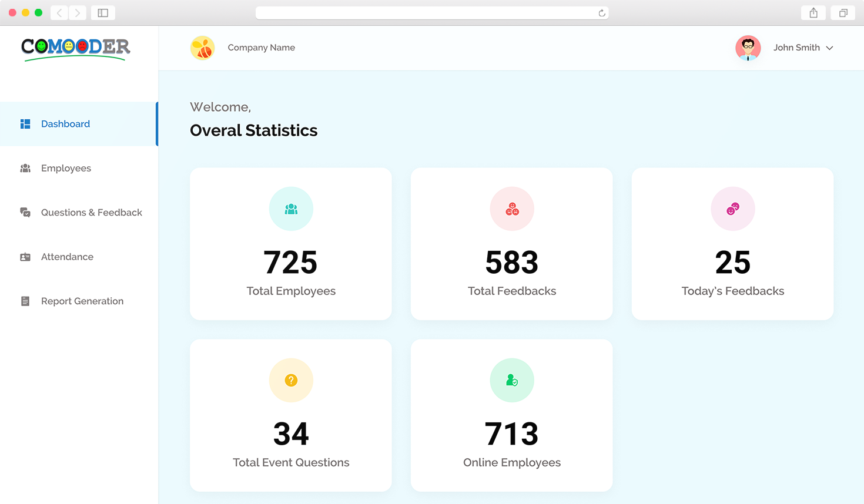Viewport: 864px width, 504px height.
Task: Go to Questions & Feedback section
Action: click(x=91, y=213)
